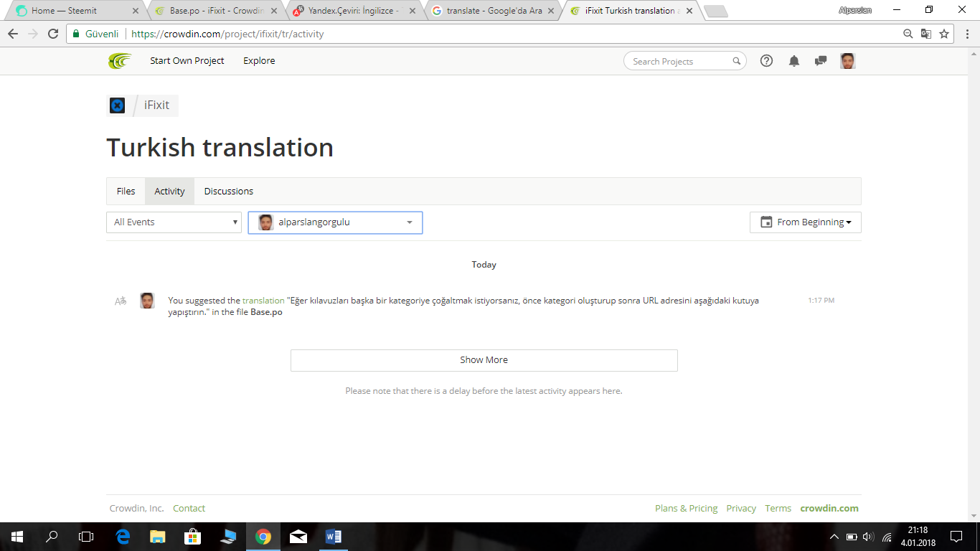Open the alparslangorgulu user filter dropdown
The height and width of the screenshot is (551, 980).
pos(335,222)
